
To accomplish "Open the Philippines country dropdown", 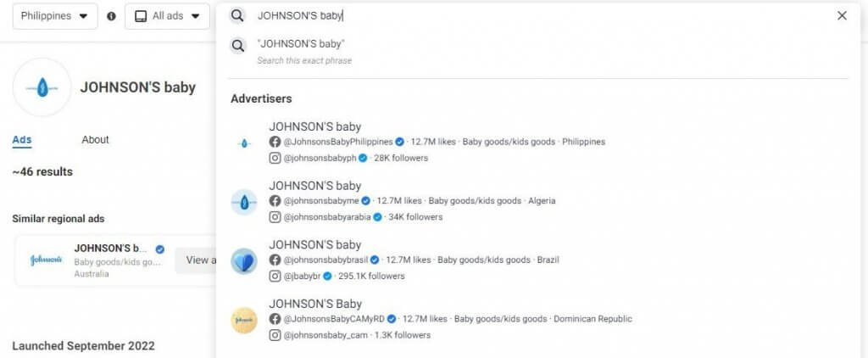I will point(55,16).
